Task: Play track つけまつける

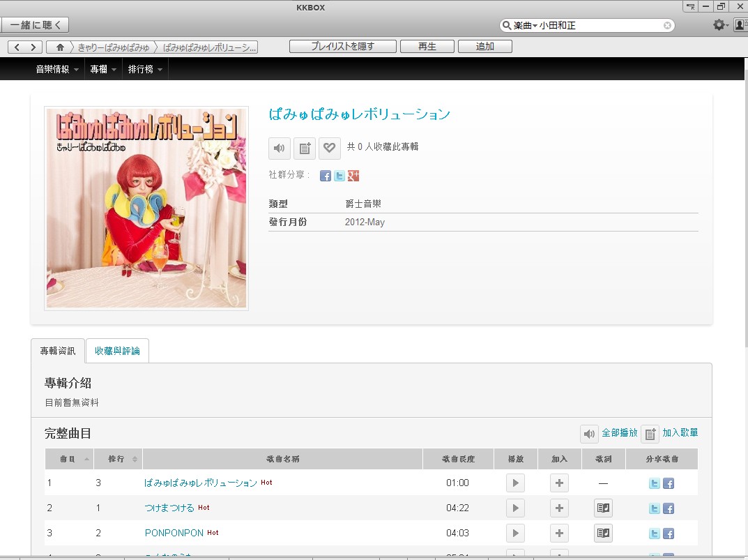Action: 515,508
